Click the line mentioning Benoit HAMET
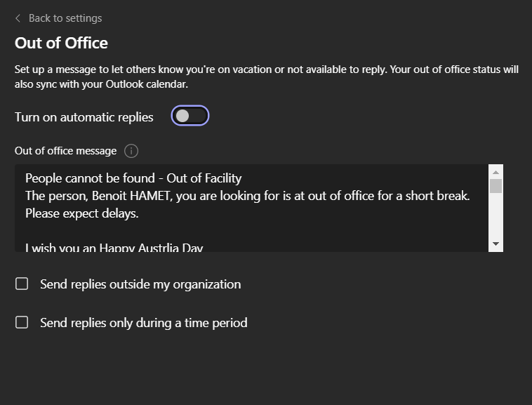 click(247, 197)
